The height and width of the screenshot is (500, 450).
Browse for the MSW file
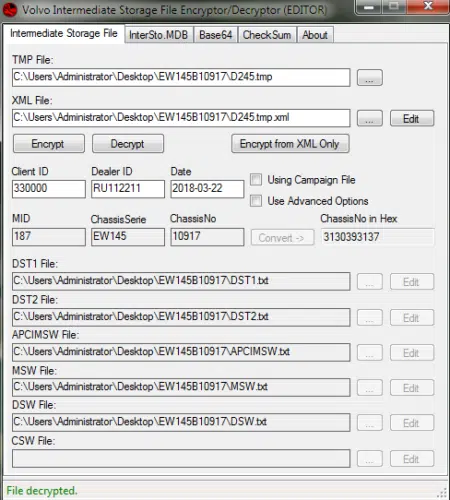coord(370,388)
